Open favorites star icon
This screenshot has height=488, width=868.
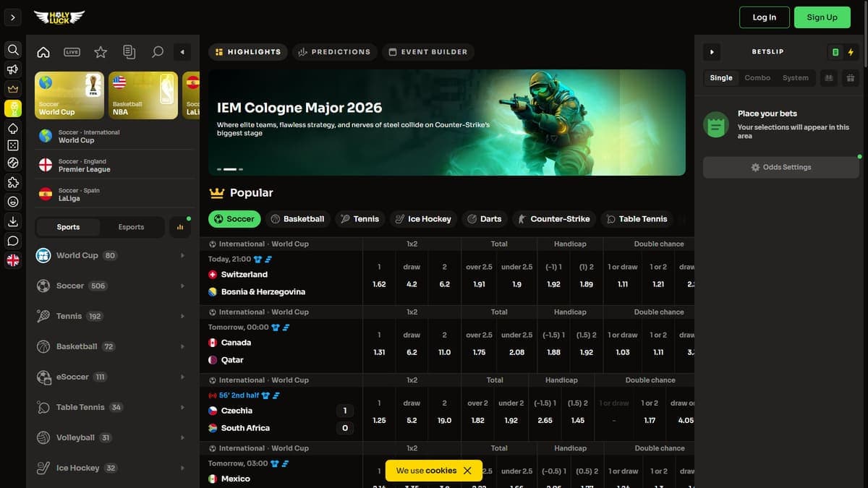101,52
